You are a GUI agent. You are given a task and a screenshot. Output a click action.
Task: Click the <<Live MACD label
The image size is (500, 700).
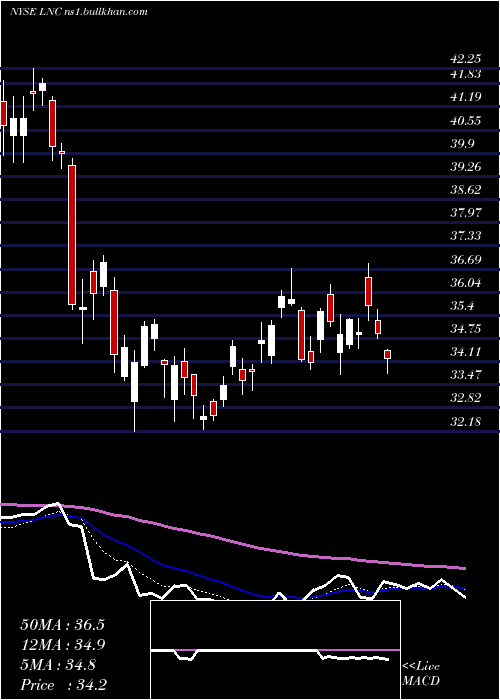(x=421, y=674)
